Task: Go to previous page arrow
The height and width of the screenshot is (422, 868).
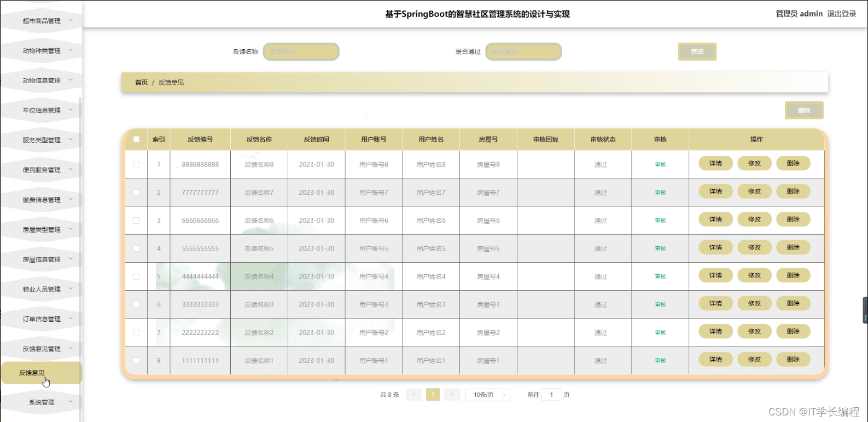Action: point(413,395)
